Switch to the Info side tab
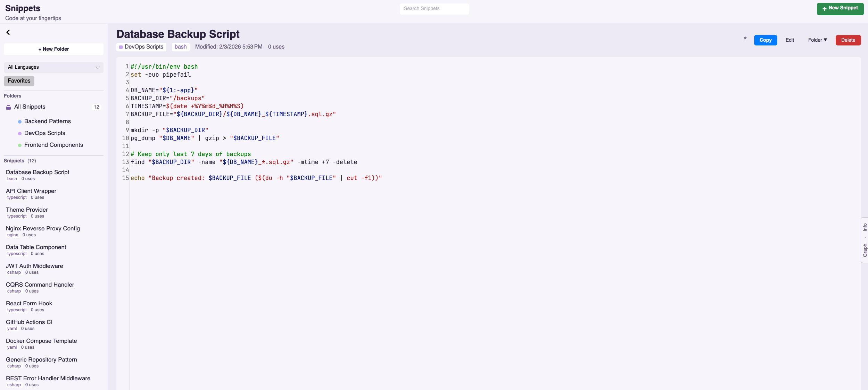 click(864, 228)
